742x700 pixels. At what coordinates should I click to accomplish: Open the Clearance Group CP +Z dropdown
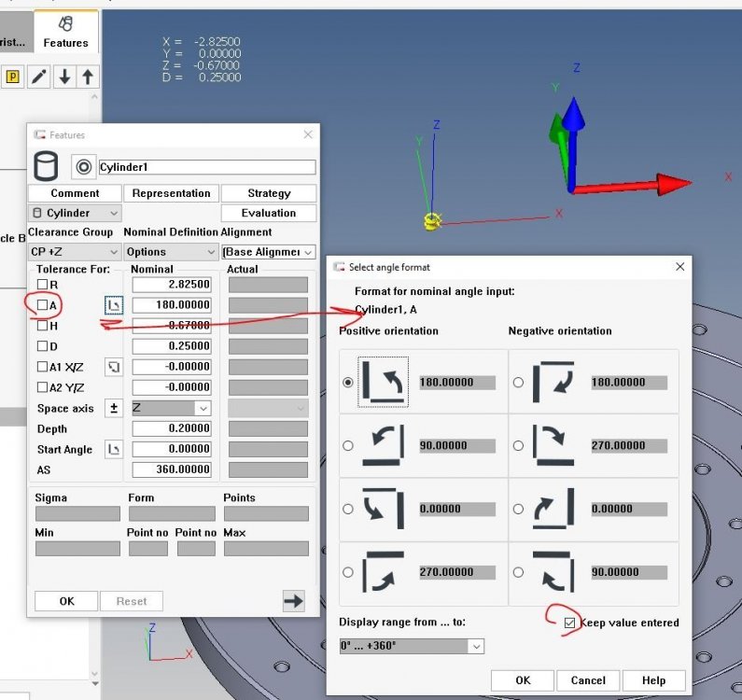(x=75, y=251)
